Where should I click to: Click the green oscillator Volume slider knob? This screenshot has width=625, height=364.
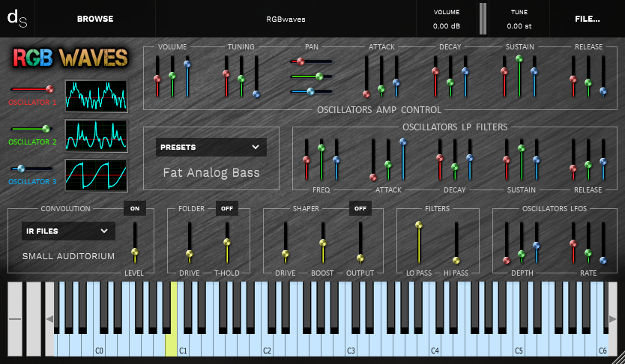pos(172,75)
